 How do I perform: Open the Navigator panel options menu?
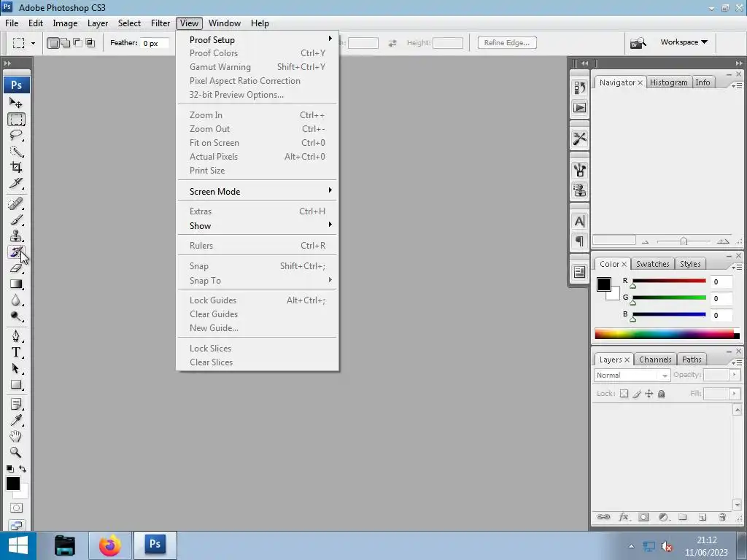pyautogui.click(x=737, y=85)
